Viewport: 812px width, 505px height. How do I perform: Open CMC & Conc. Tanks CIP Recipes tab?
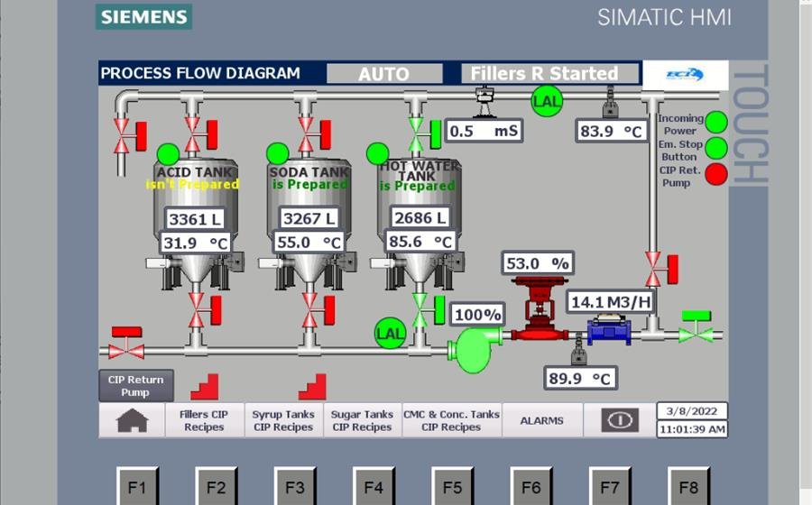pyautogui.click(x=451, y=420)
